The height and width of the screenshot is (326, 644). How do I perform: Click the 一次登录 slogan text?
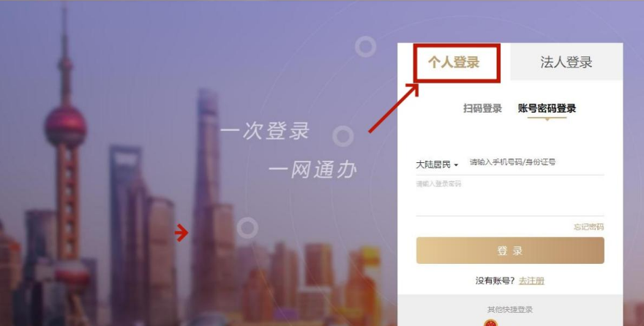[266, 131]
